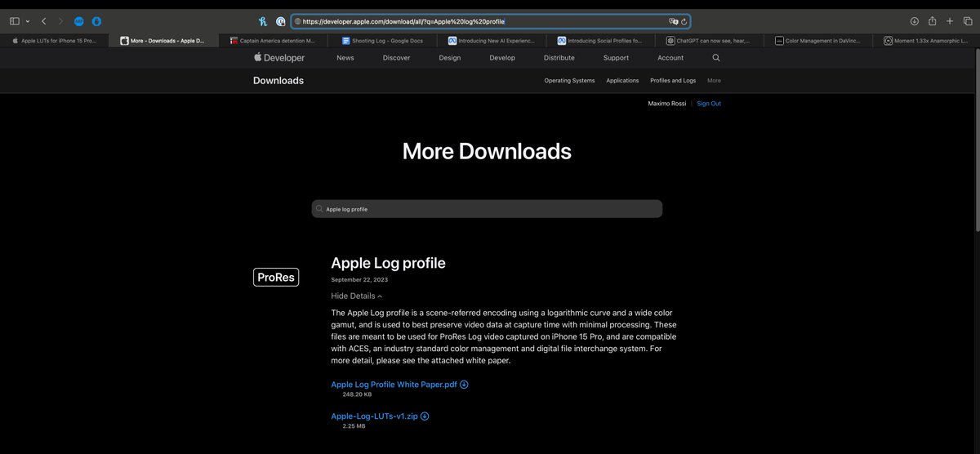
Task: Click the extension icon left of address bar
Action: coord(281,21)
